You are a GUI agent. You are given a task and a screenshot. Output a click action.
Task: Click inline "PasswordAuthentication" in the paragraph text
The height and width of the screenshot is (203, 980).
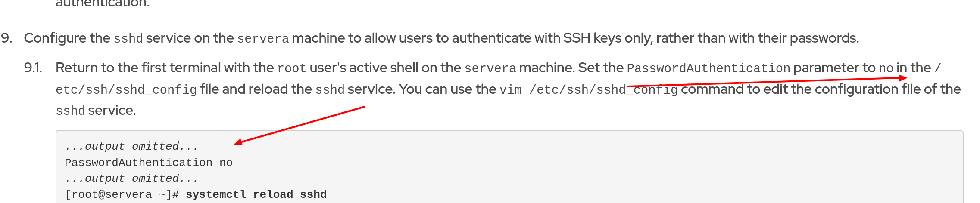point(708,68)
